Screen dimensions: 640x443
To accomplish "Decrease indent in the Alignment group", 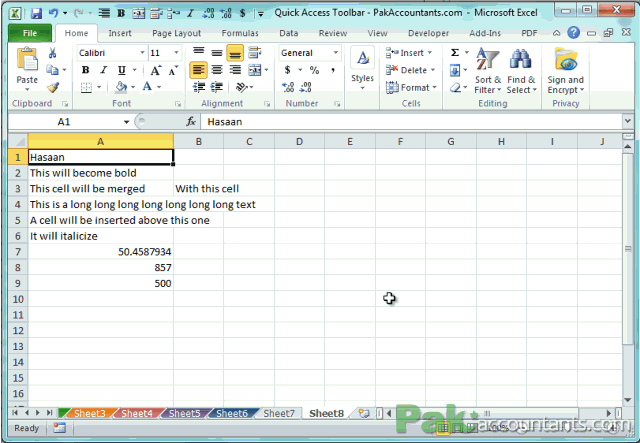I will point(199,87).
